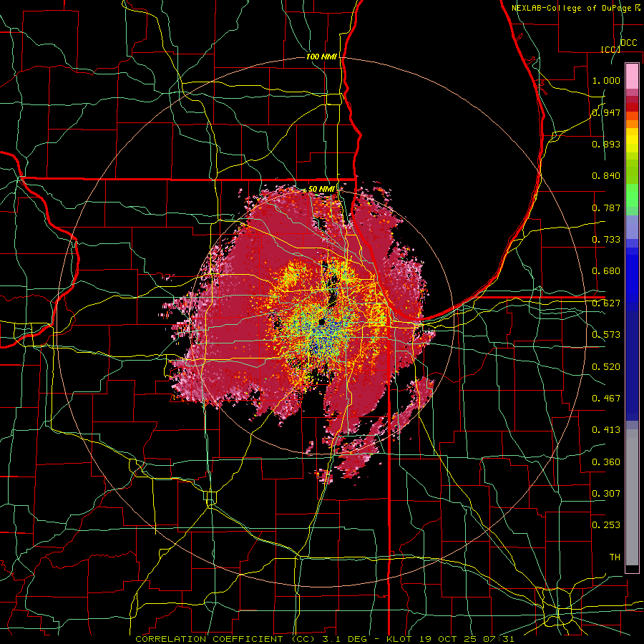Click the 0.360 color scale value

point(606,462)
